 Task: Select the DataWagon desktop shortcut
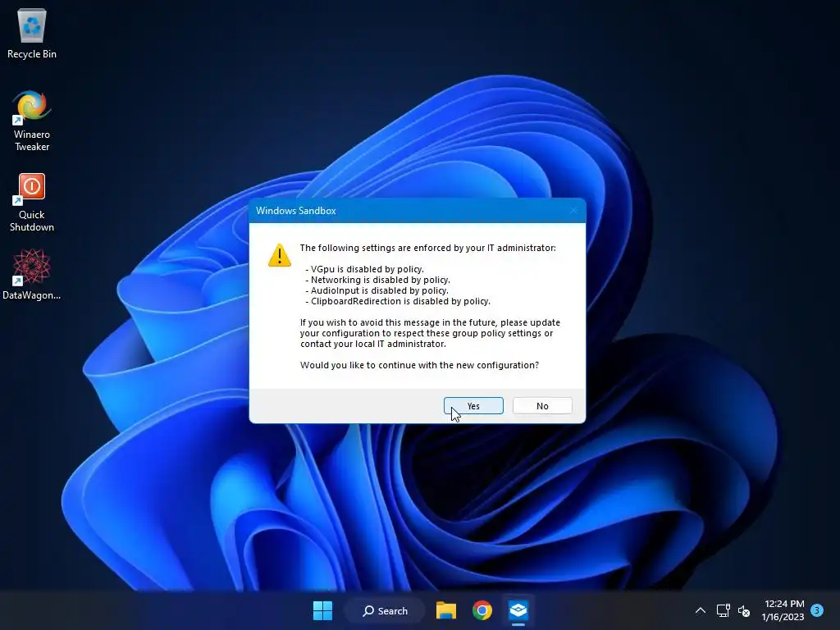pyautogui.click(x=32, y=275)
